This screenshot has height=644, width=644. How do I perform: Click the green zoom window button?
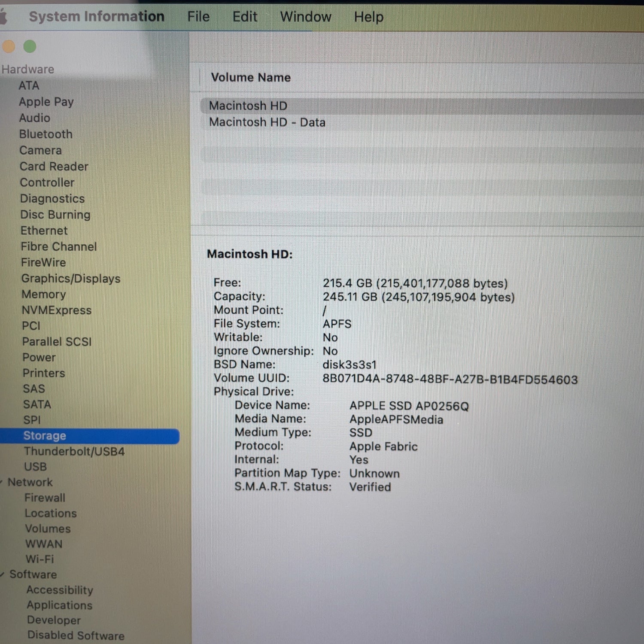point(30,46)
